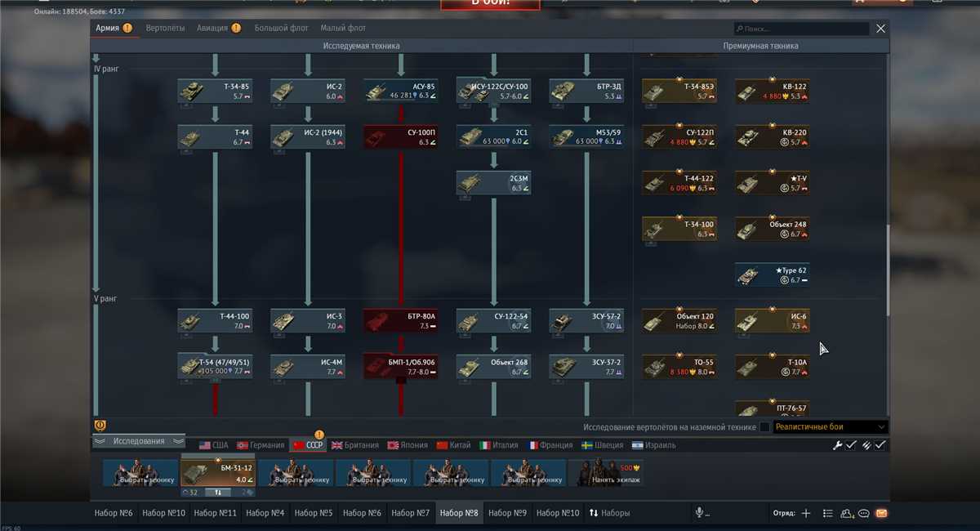Select premium КВ-220 card
The width and height of the screenshot is (980, 531).
pyautogui.click(x=773, y=136)
